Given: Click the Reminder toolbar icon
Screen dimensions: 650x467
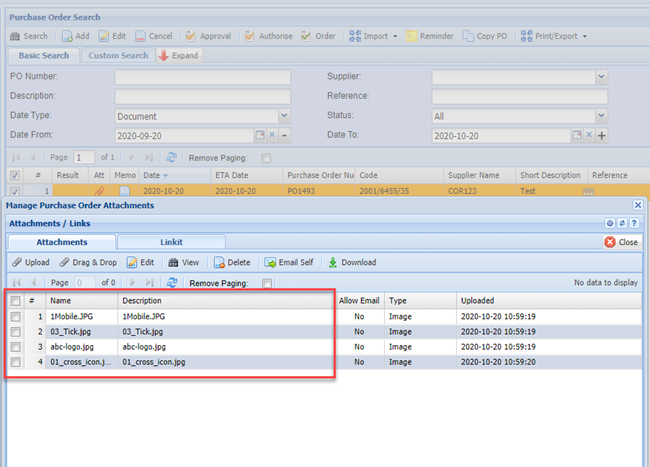Looking at the screenshot, I should (x=411, y=36).
